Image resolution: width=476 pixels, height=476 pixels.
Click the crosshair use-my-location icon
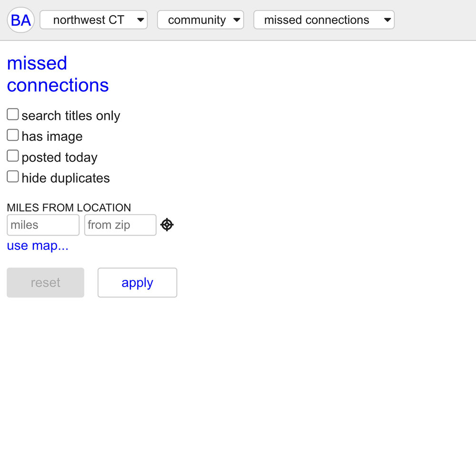[x=167, y=225]
